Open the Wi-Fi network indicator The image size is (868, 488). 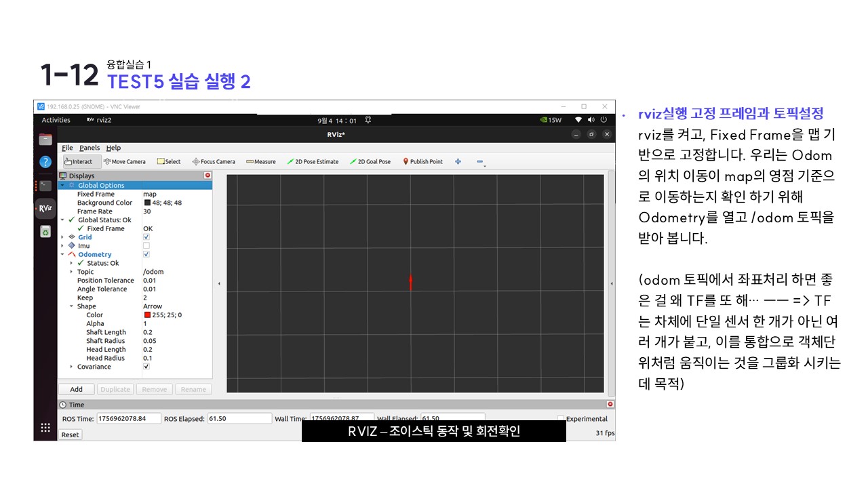pos(578,120)
